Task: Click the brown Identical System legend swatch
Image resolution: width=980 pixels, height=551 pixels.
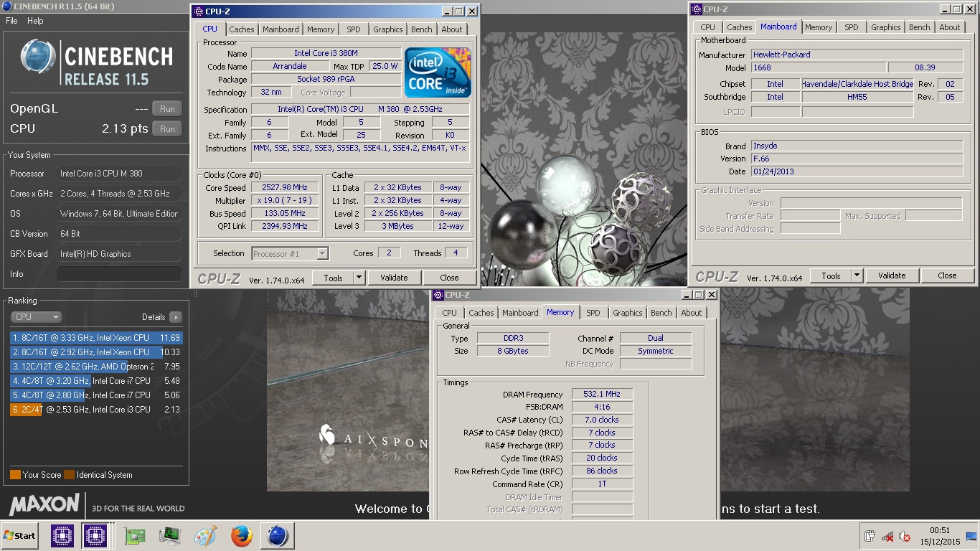Action: tap(69, 475)
